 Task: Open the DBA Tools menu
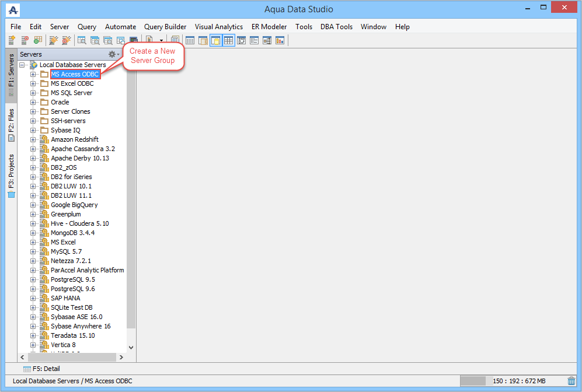336,27
